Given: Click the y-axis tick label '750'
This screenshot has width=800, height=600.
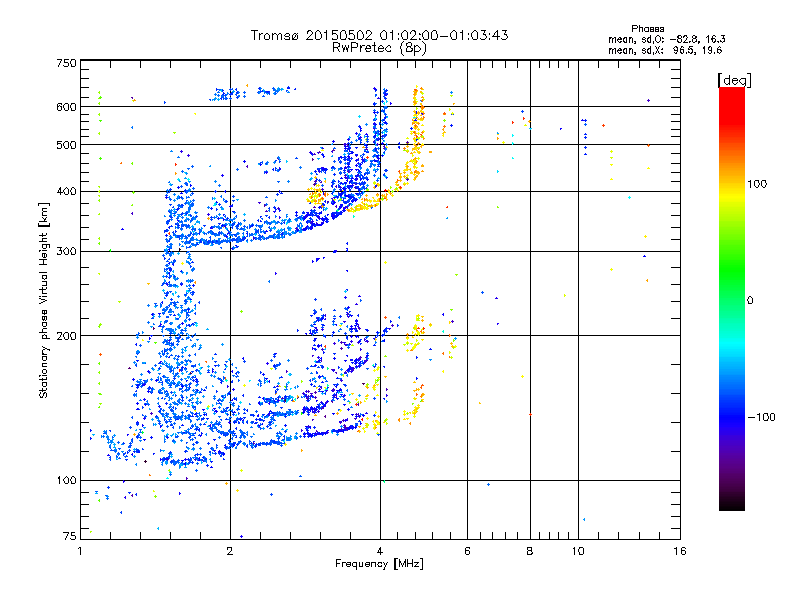Looking at the screenshot, I should click(66, 63).
